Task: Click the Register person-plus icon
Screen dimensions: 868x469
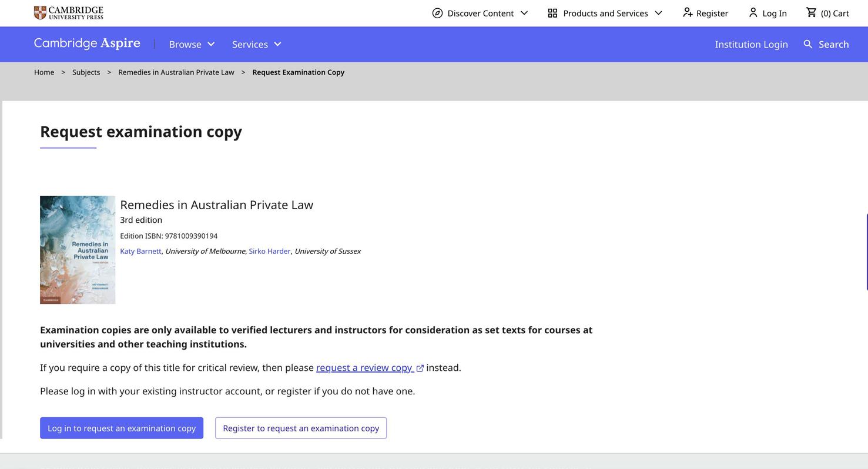Action: tap(688, 12)
